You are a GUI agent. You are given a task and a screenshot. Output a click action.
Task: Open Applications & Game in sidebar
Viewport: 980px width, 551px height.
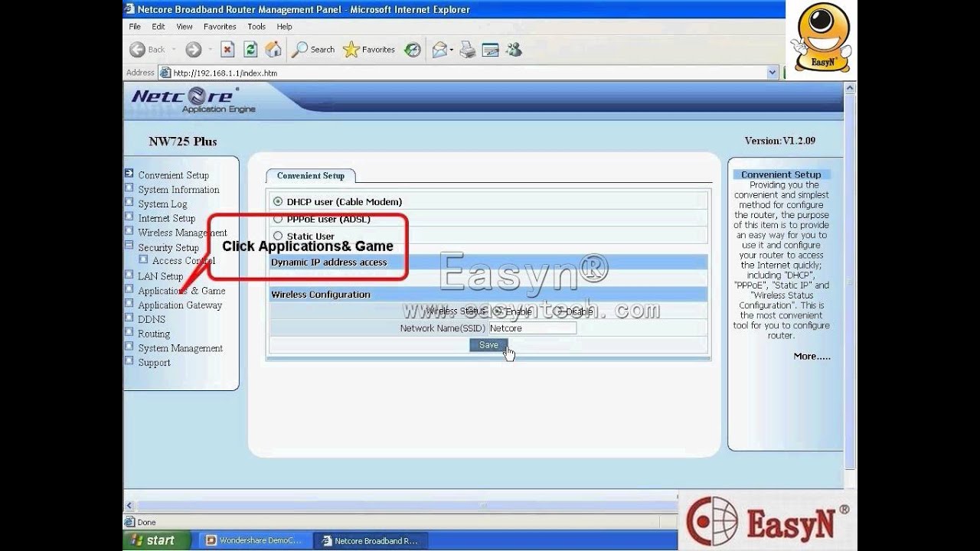(181, 291)
